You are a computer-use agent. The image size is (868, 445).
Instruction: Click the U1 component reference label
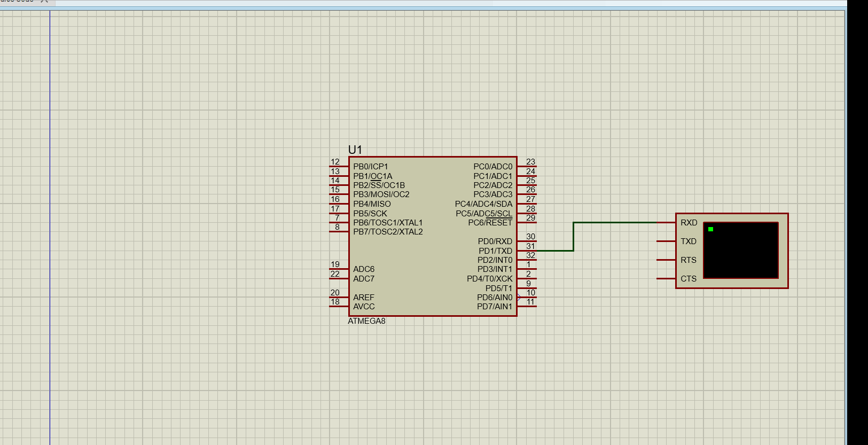click(355, 150)
